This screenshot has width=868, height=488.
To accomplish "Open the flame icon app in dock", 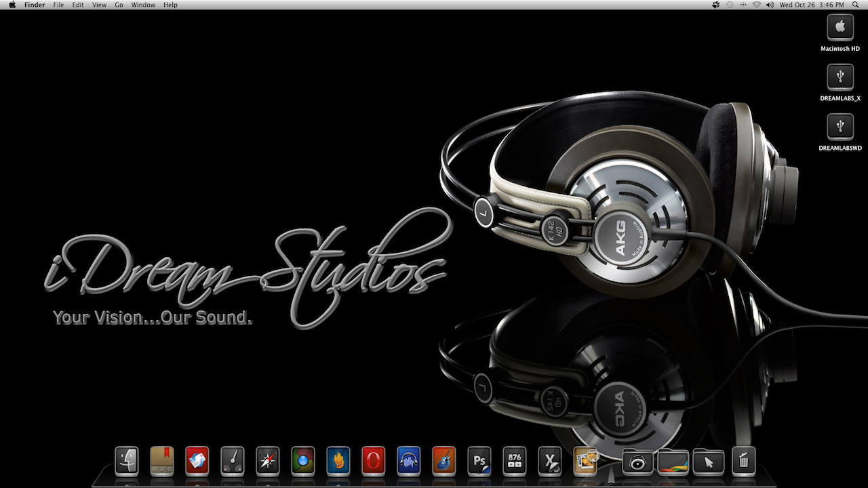I will (338, 461).
